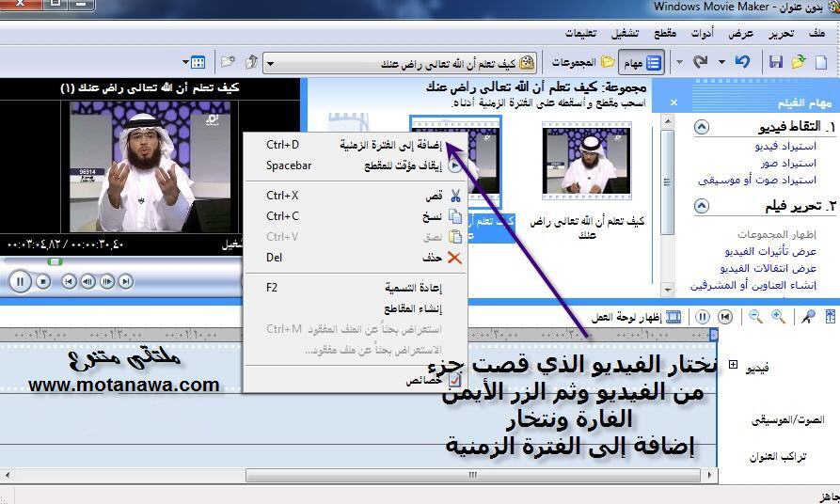
Task: Collapse the تحرير فيلم section
Action: pos(702,206)
